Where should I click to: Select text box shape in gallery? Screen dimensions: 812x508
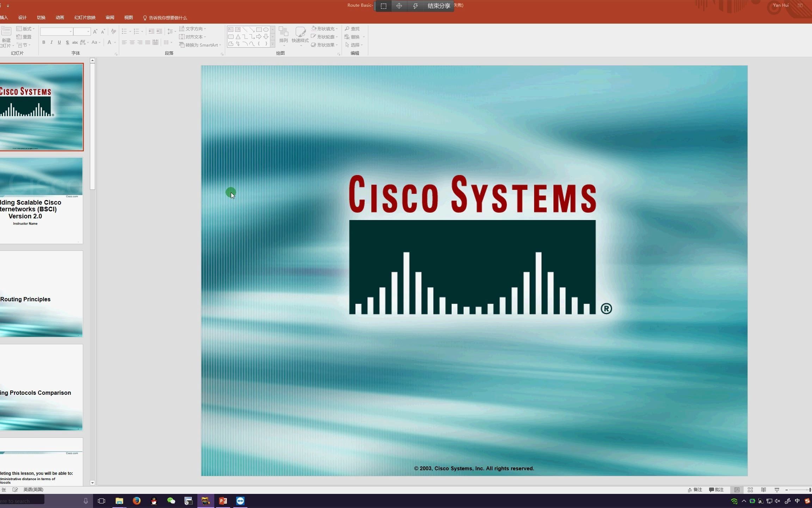(x=230, y=30)
